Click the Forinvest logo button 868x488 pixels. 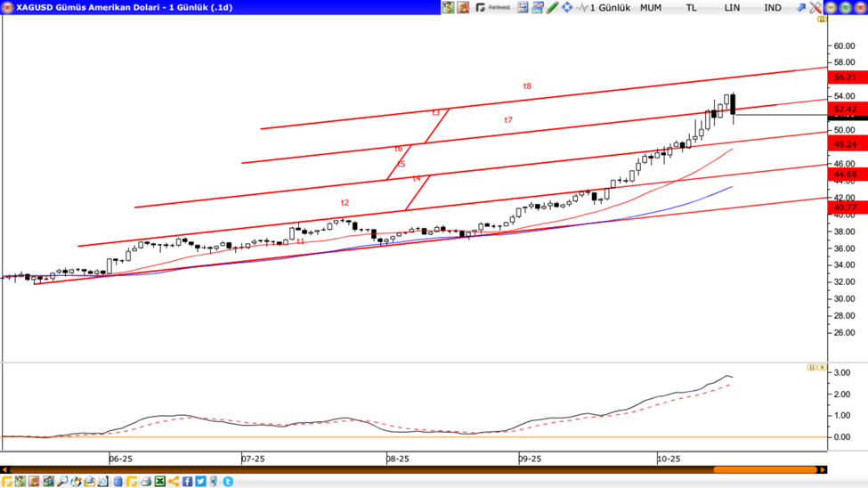click(493, 7)
